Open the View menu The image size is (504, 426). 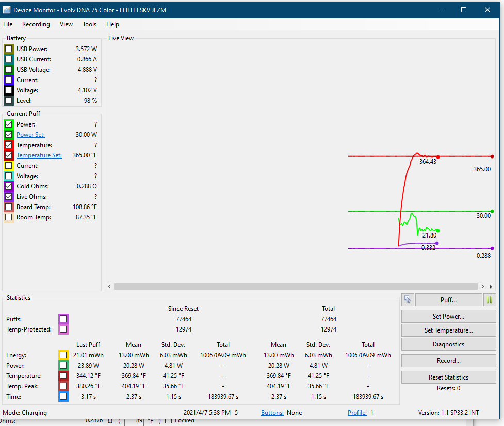tap(66, 24)
